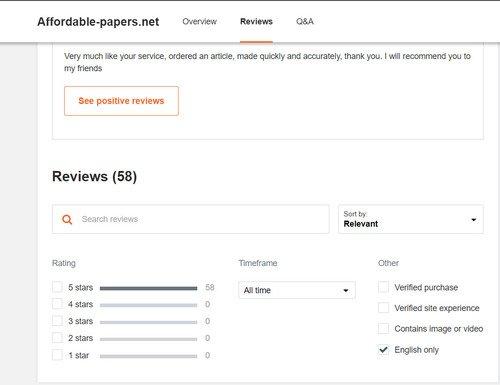Click the 4 stars rating bar
Image resolution: width=500 pixels, height=385 pixels.
pos(148,305)
